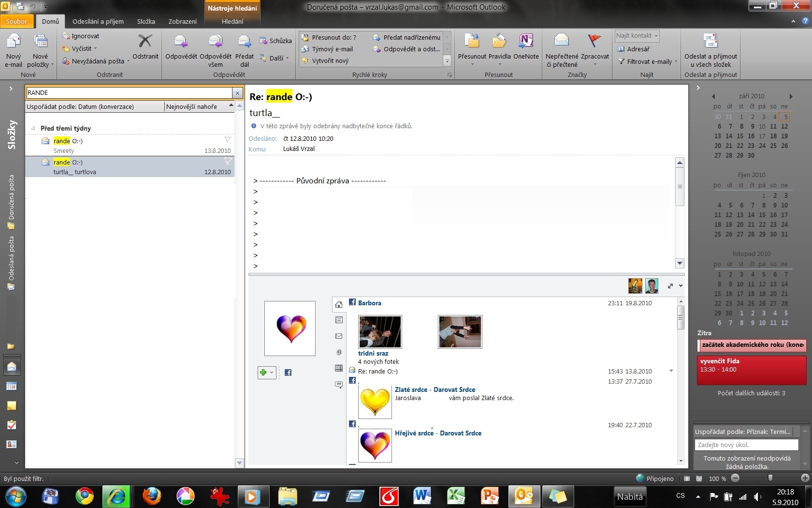Screen dimensions: 812x508
Task: Click Odeslat a přijmout u všech složek
Action: 710,50
